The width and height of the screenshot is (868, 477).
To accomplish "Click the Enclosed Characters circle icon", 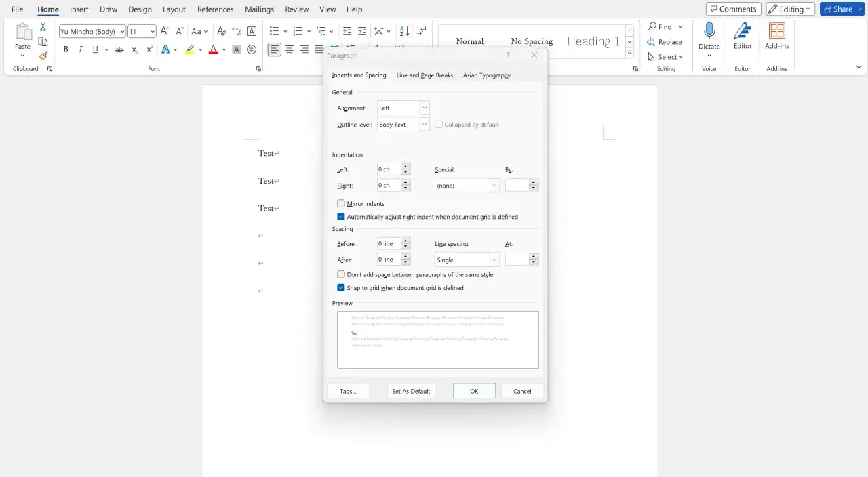I will tap(252, 49).
